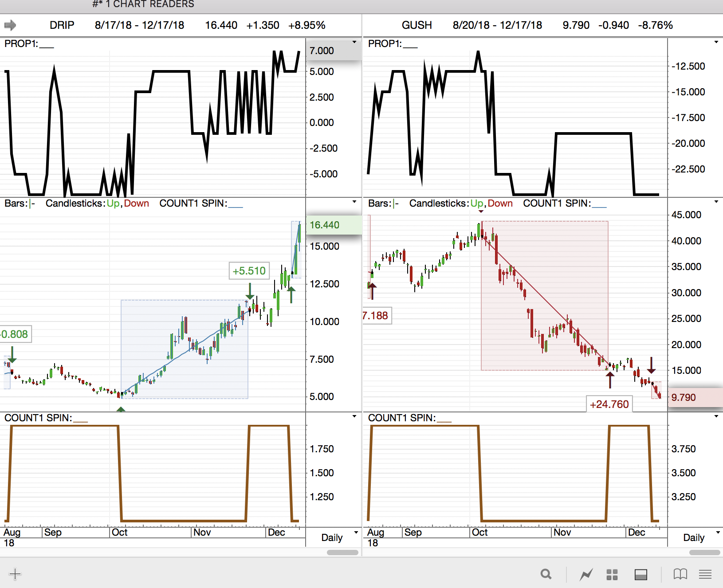
Task: Open the grid layout view icon
Action: [x=612, y=574]
